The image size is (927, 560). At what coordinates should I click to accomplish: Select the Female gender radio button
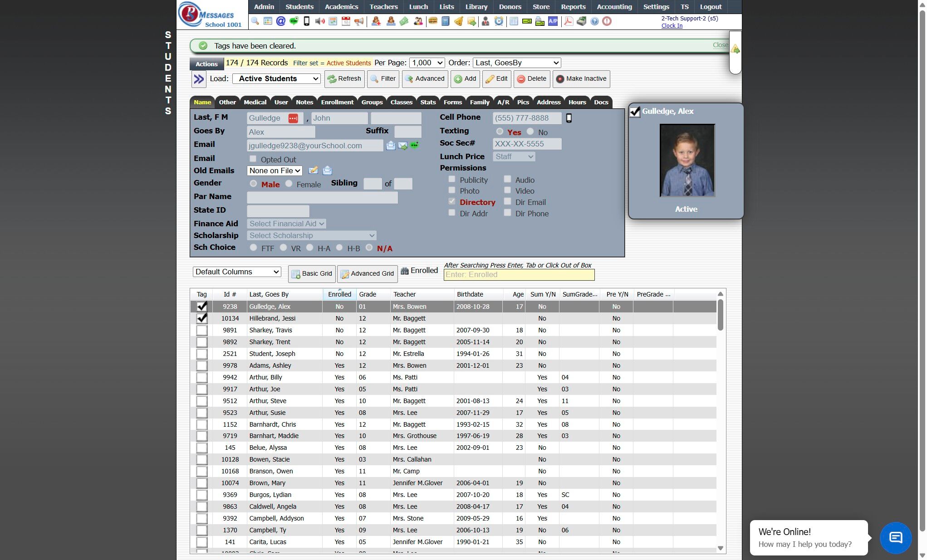(x=289, y=184)
